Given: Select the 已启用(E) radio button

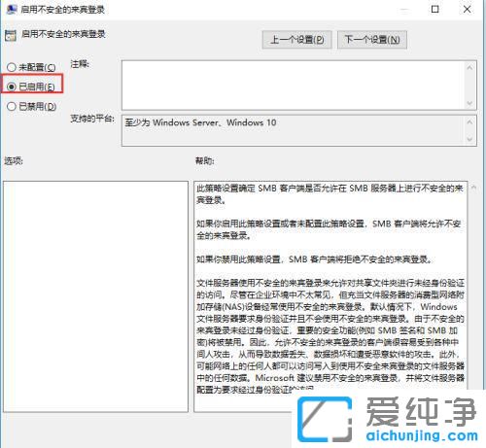Looking at the screenshot, I should click(12, 86).
